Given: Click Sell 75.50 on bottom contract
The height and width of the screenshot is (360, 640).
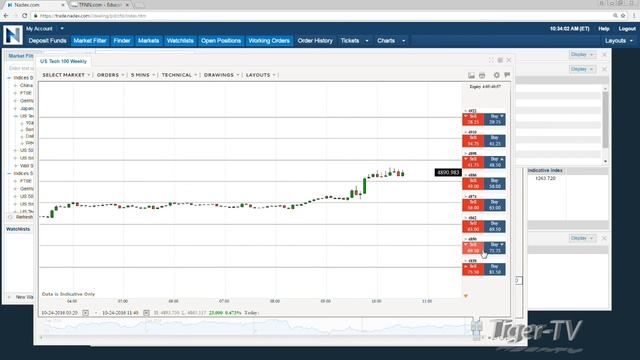Looking at the screenshot, I should [473, 269].
